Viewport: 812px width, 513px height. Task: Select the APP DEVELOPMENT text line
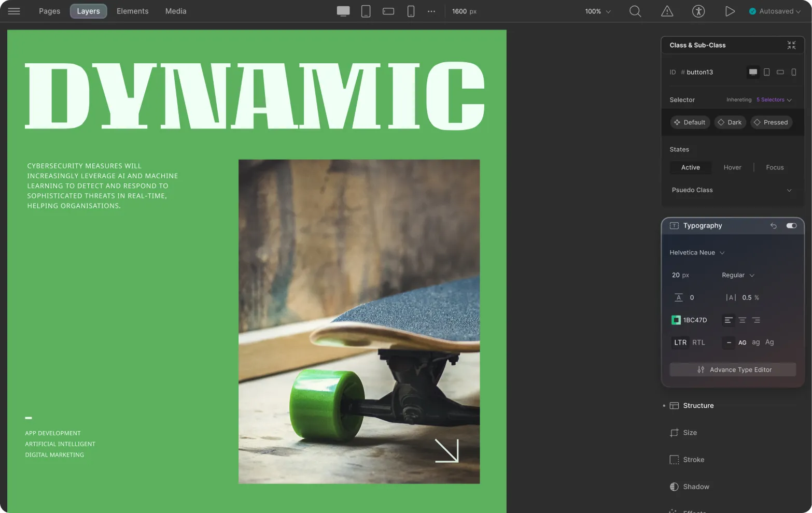click(x=53, y=433)
